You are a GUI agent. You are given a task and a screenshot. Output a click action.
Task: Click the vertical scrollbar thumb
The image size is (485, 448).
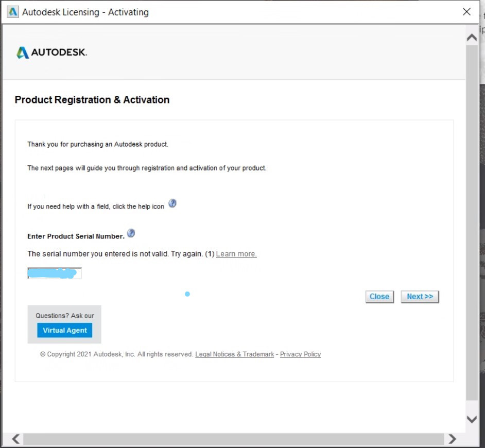(472, 223)
